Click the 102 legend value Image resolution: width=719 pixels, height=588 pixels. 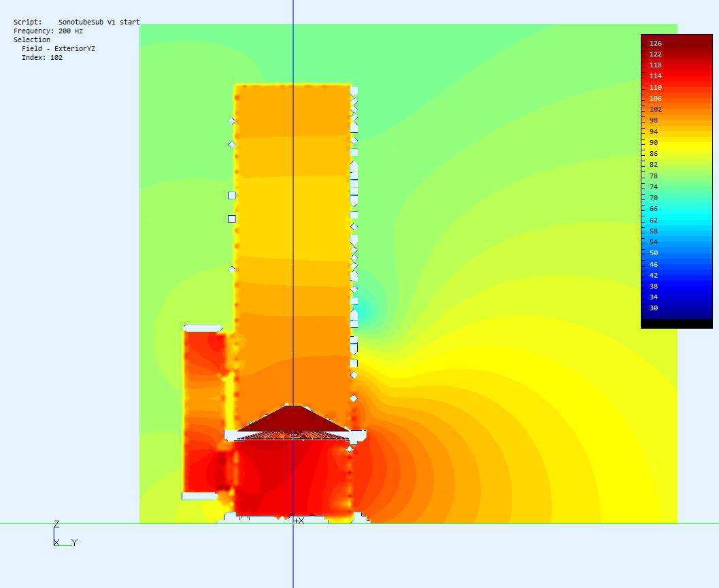pyautogui.click(x=656, y=109)
